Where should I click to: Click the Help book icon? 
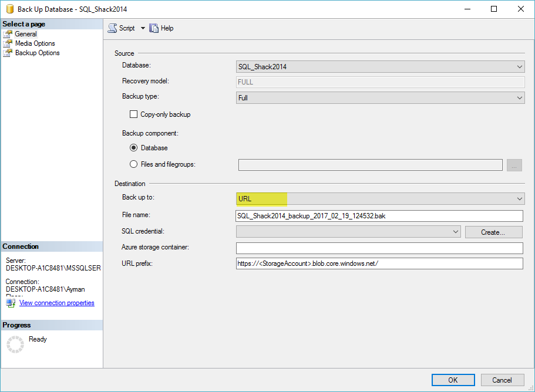pyautogui.click(x=154, y=28)
